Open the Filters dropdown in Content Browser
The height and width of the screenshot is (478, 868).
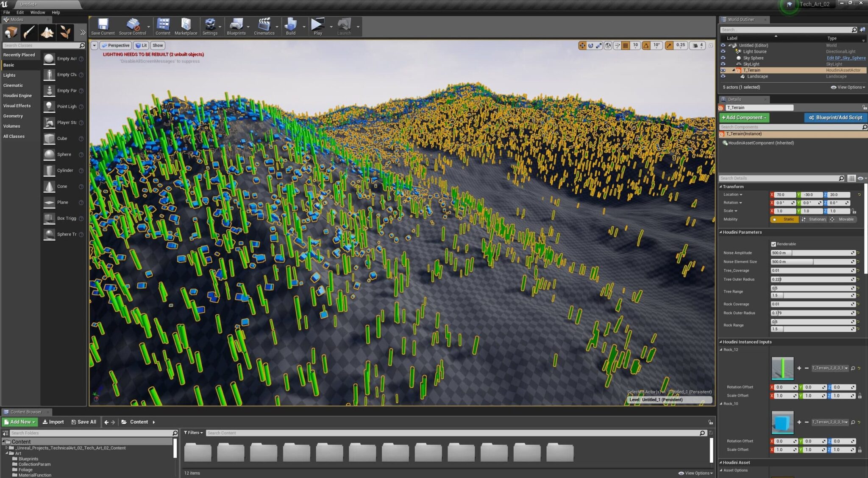point(193,433)
